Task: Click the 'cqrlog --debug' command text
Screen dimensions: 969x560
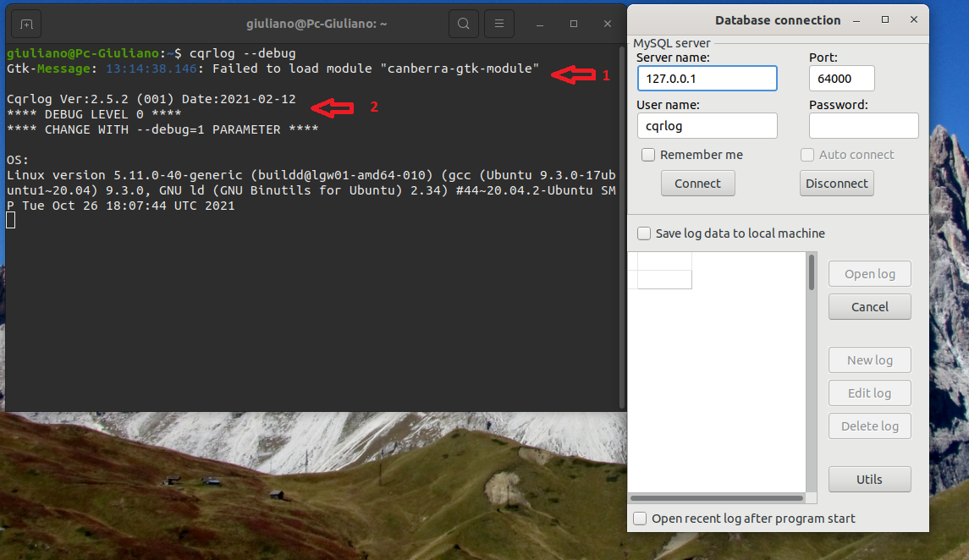Action: pyautogui.click(x=243, y=53)
